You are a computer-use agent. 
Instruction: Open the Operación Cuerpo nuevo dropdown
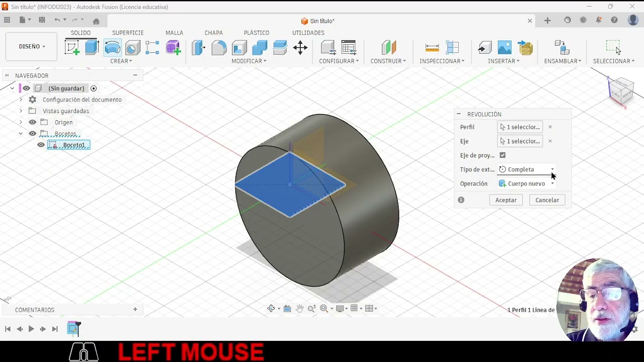[527, 184]
